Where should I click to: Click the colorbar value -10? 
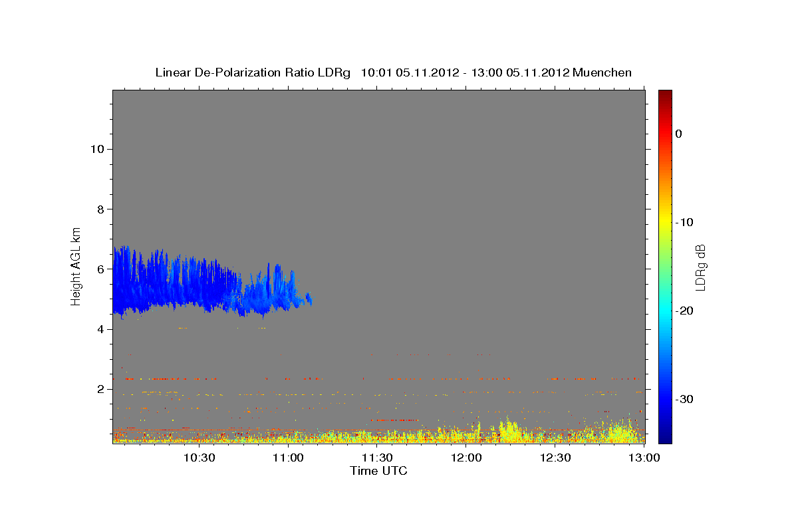pos(685,222)
